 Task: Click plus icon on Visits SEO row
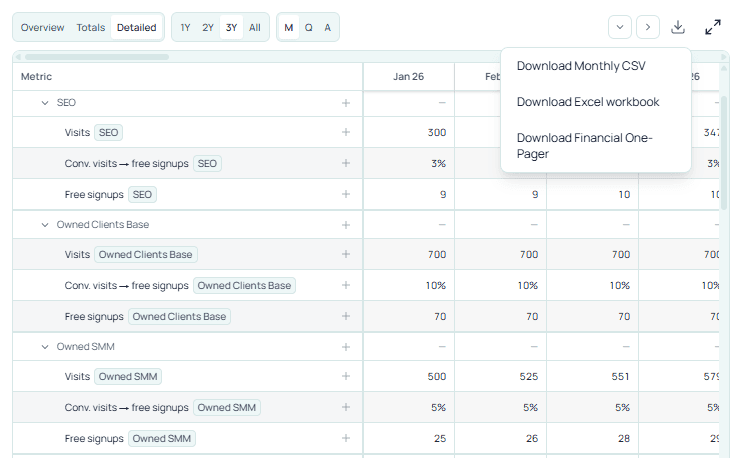pos(346,132)
